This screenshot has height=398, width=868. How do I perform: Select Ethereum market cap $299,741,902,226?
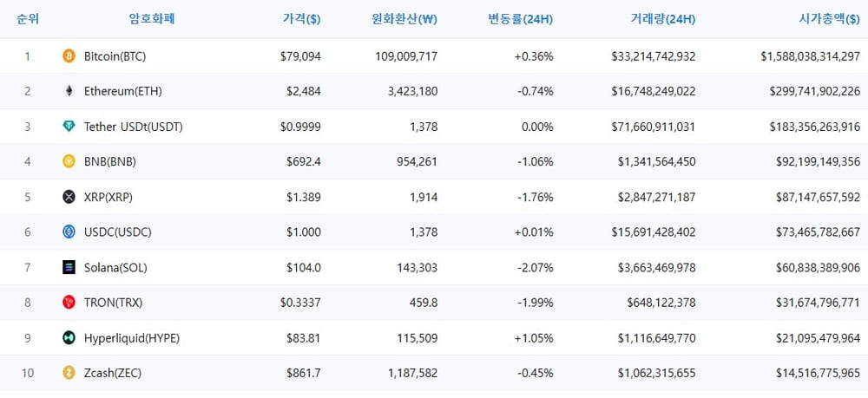click(x=815, y=91)
